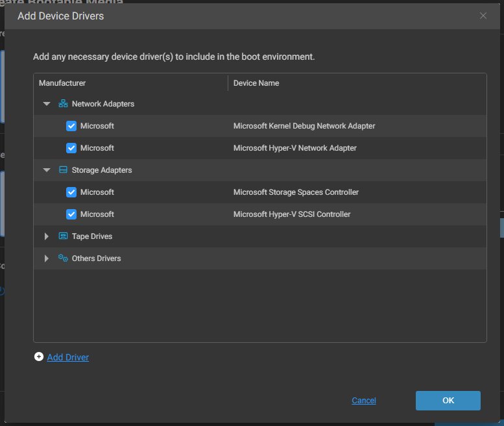Collapse the Storage Adapters group
504x426 pixels.
[47, 170]
